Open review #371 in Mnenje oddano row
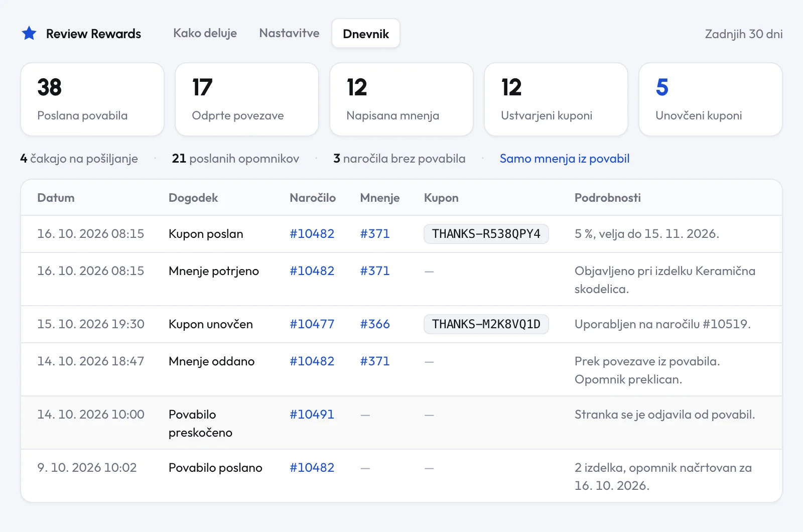This screenshot has height=532, width=803. tap(375, 361)
